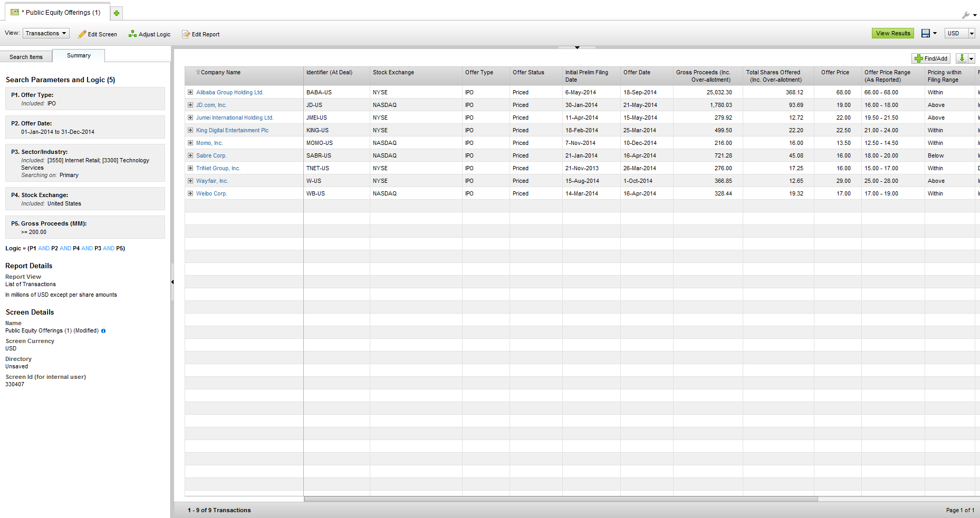The width and height of the screenshot is (980, 518).
Task: Collapse the top toolbar using small arrow
Action: 577,47
